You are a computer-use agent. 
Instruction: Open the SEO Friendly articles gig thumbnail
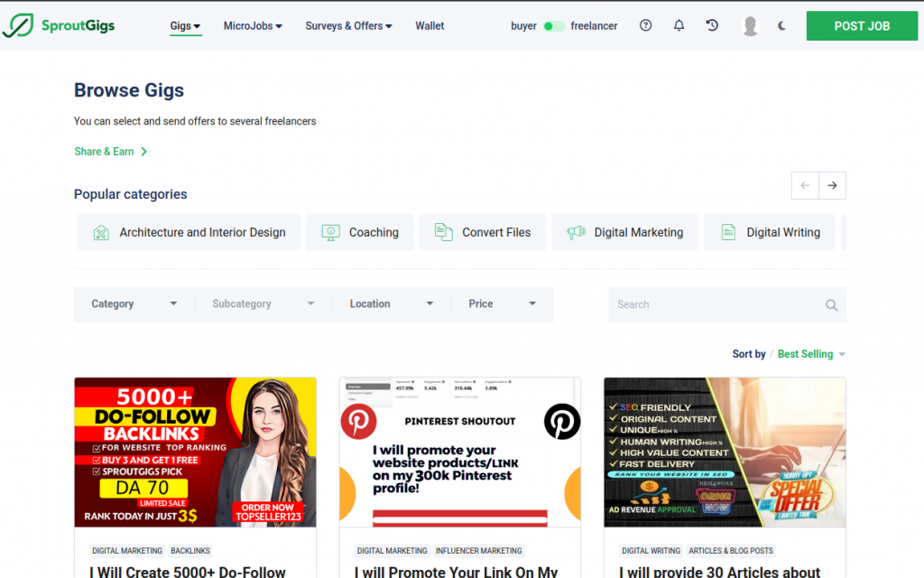point(725,452)
